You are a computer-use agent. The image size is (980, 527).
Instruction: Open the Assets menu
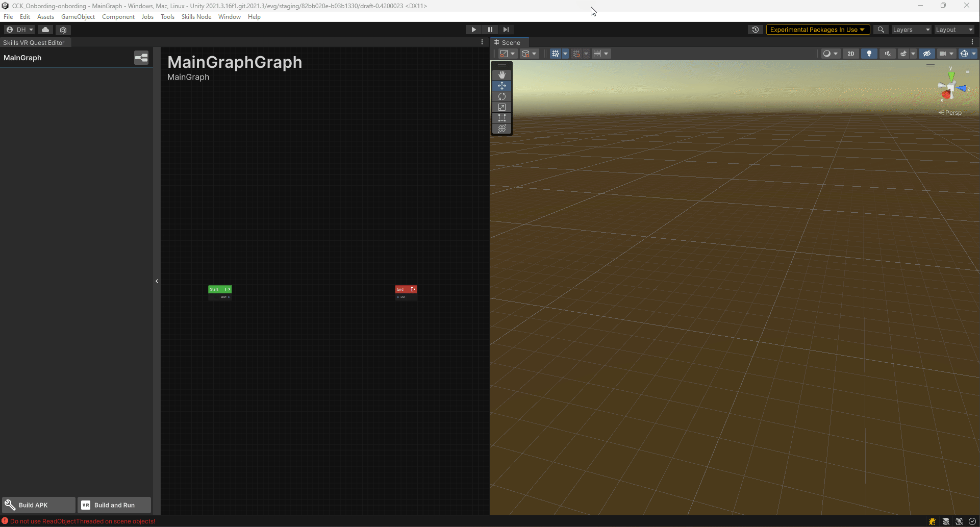(x=45, y=17)
